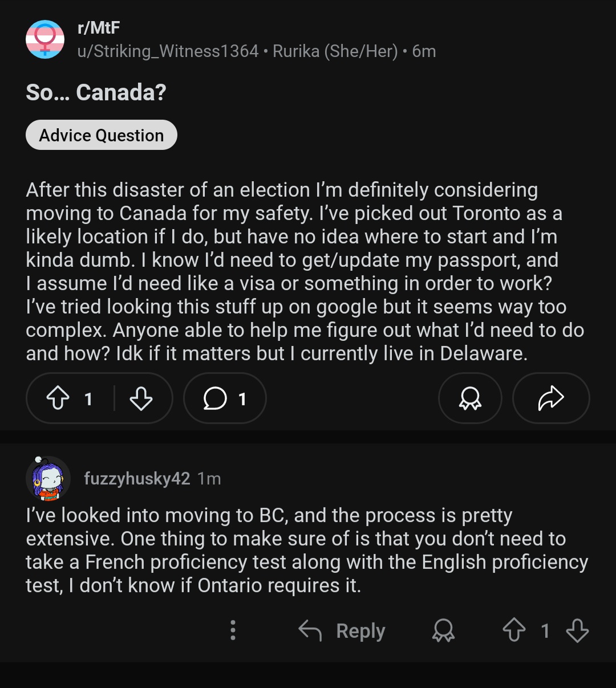616x688 pixels.
Task: Open the r/MtF subreddit avatar
Action: pyautogui.click(x=45, y=39)
